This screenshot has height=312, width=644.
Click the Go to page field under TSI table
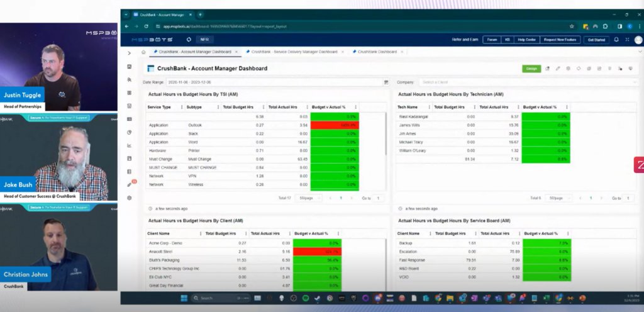[x=378, y=198]
